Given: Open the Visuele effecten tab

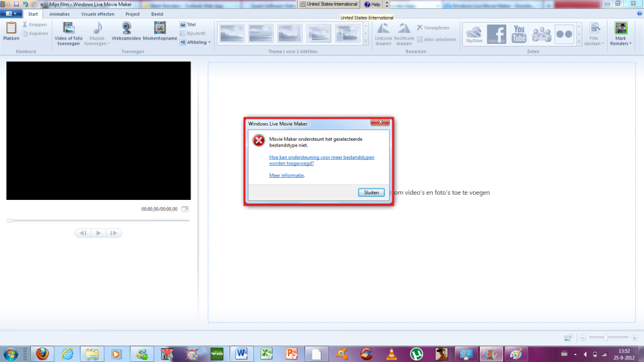Looking at the screenshot, I should [x=97, y=14].
